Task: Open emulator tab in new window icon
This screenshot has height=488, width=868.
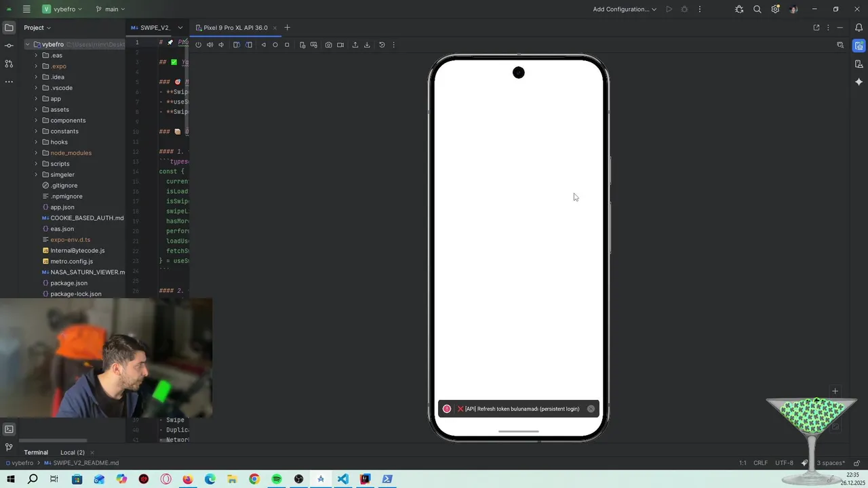Action: [x=816, y=28]
